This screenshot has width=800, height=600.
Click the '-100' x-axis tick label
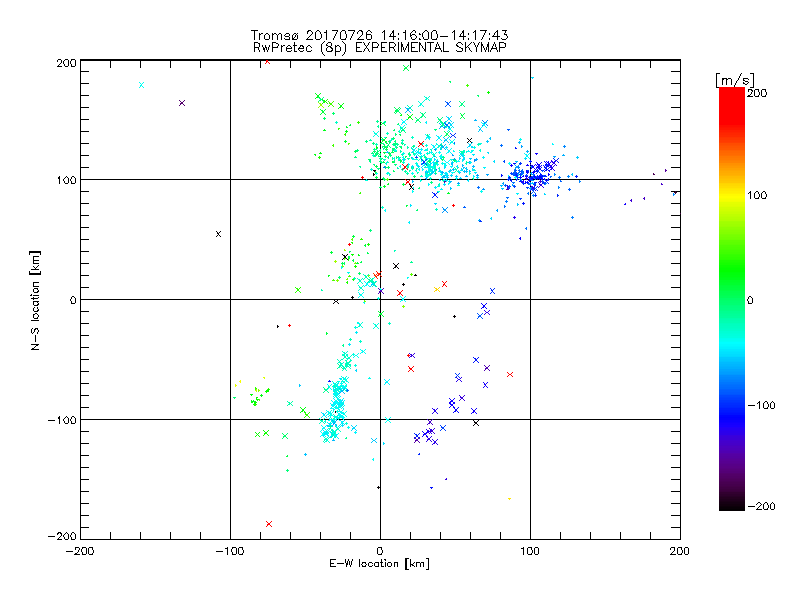[230, 551]
